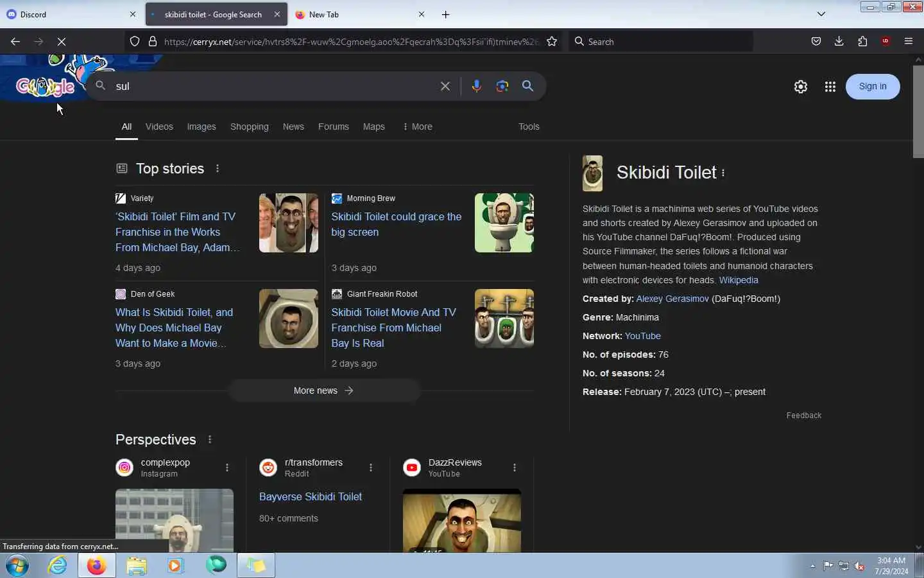The width and height of the screenshot is (924, 578).
Task: Switch to the New Tab tab
Action: (359, 14)
